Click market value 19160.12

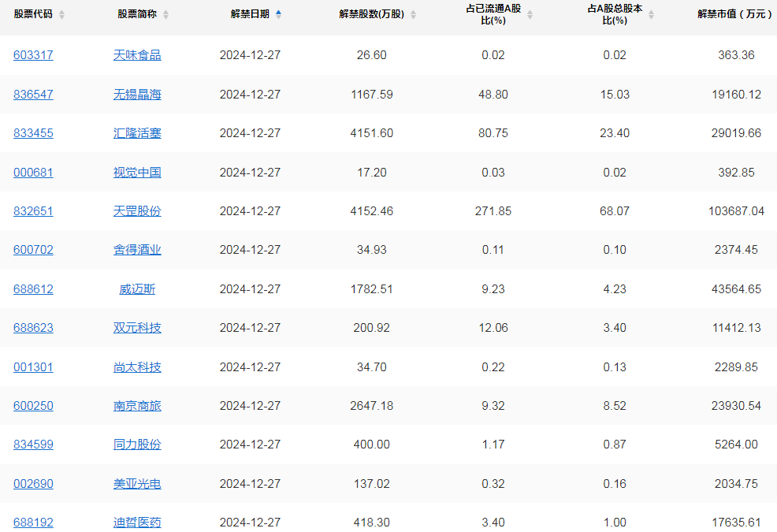coord(736,95)
